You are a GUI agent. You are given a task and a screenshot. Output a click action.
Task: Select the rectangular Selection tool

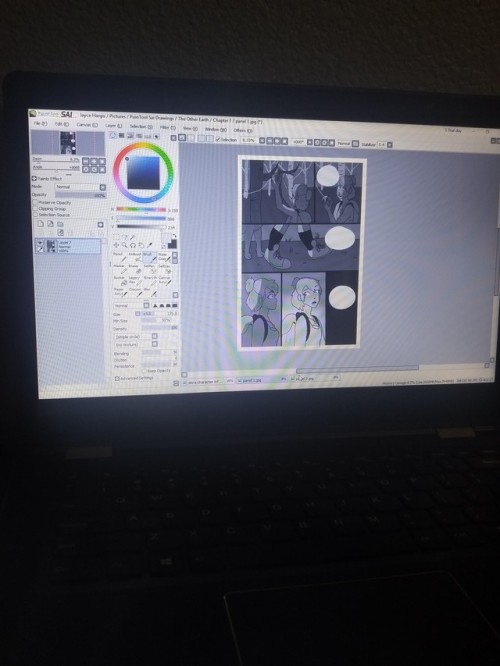(x=116, y=237)
